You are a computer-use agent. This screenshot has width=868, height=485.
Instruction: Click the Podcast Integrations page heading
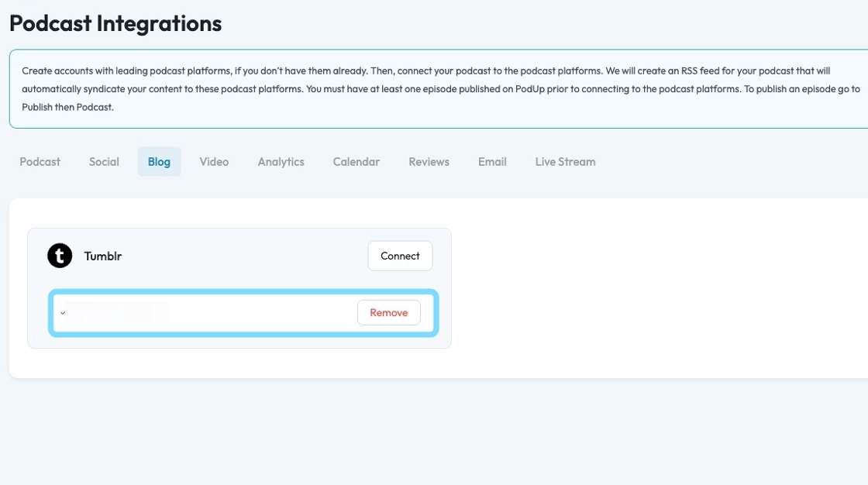point(115,23)
